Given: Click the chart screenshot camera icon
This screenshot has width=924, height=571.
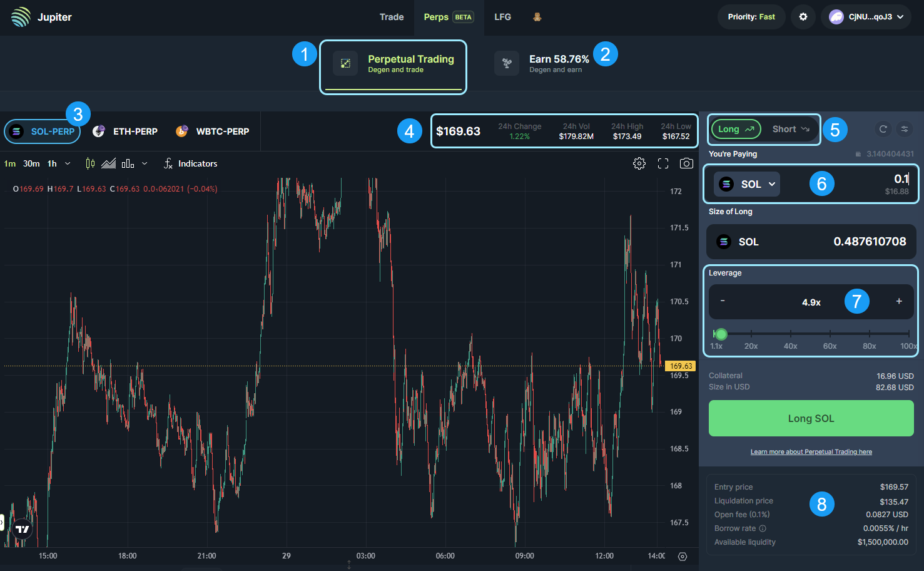Looking at the screenshot, I should coord(686,163).
